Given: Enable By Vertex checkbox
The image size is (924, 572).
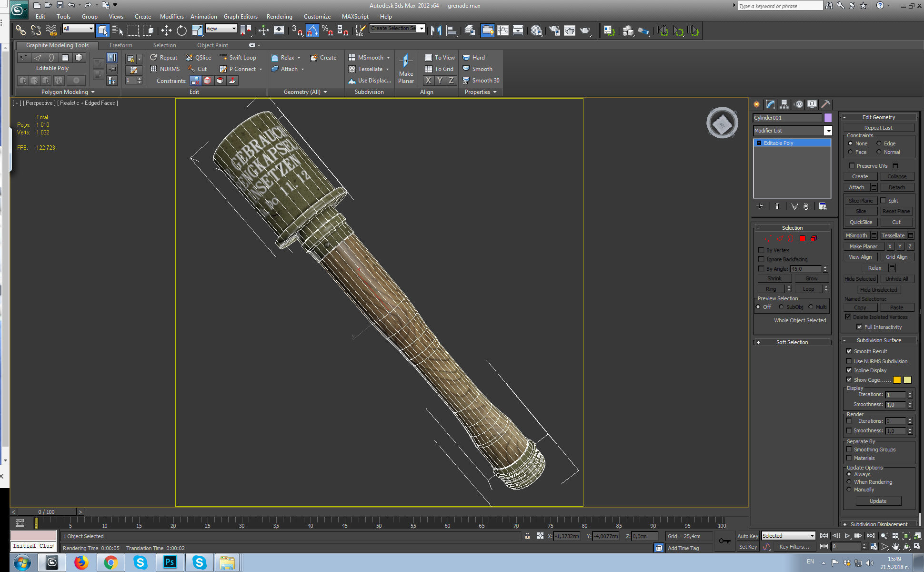Looking at the screenshot, I should 761,250.
